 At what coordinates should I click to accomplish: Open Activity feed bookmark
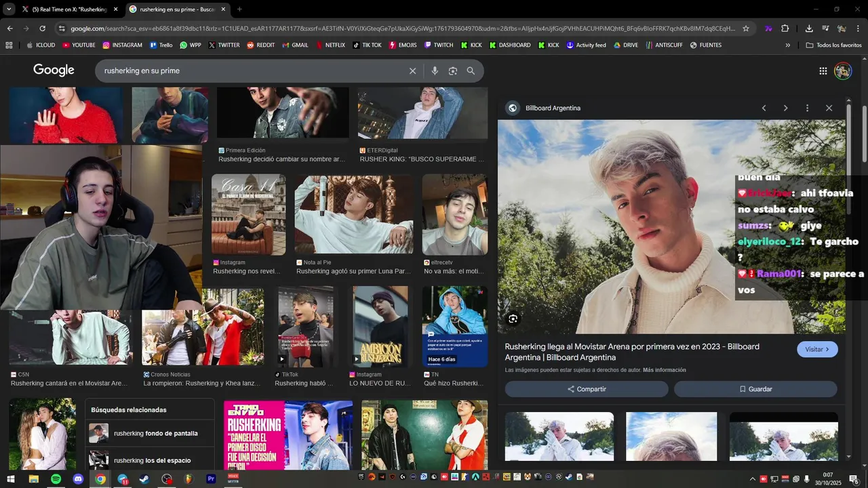(x=586, y=45)
